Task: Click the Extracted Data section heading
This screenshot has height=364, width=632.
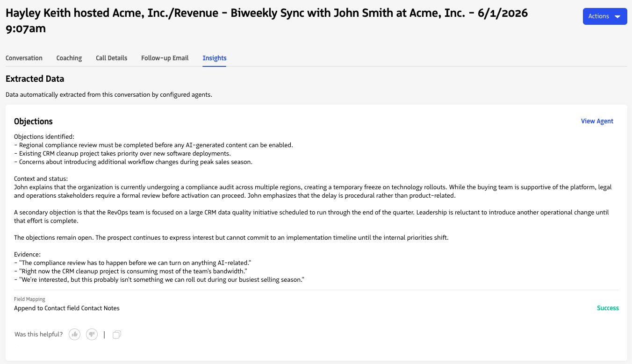Action: [35, 79]
